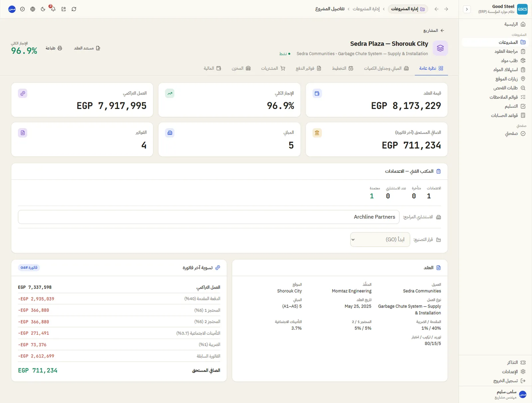Select المشروعات in the sidebar
The height and width of the screenshot is (403, 532).
495,42
